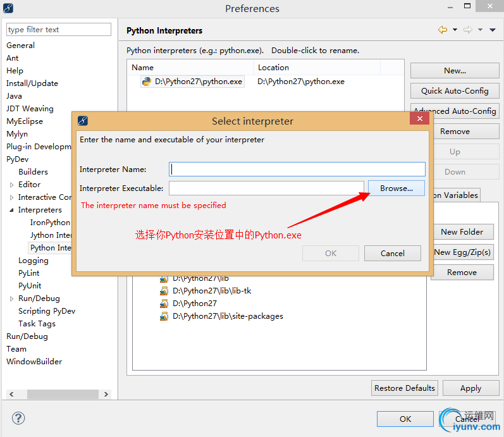
Task: Click Cancel in Select interpreter dialog
Action: click(393, 254)
